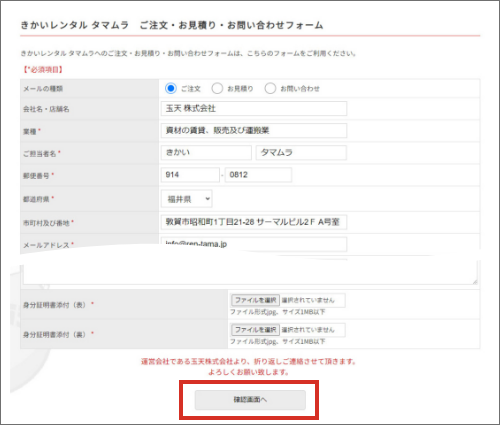The image size is (500, 425).
Task: Open the 都道府県 dropdown showing 福井県
Action: 187,199
